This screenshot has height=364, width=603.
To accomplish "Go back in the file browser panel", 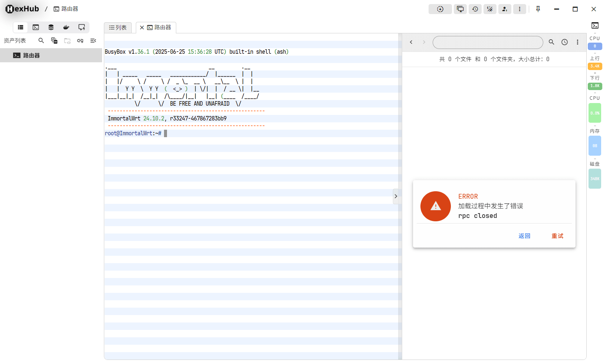I will click(411, 42).
